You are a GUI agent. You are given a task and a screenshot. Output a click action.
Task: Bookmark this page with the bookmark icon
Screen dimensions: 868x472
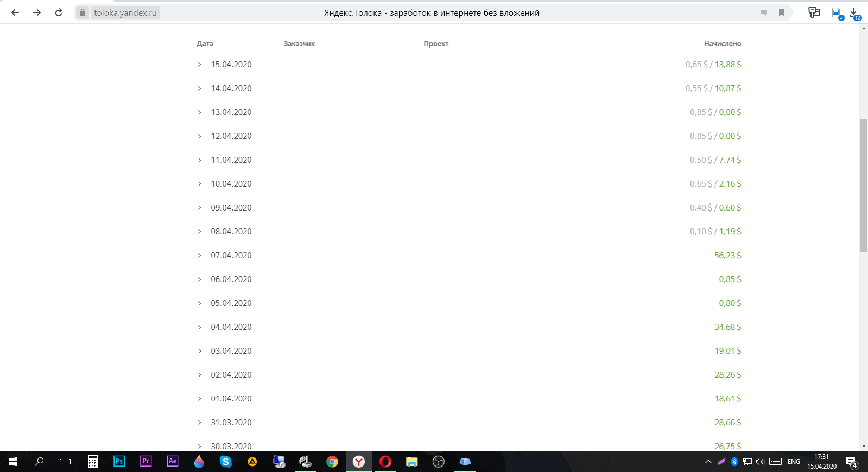[x=782, y=12]
